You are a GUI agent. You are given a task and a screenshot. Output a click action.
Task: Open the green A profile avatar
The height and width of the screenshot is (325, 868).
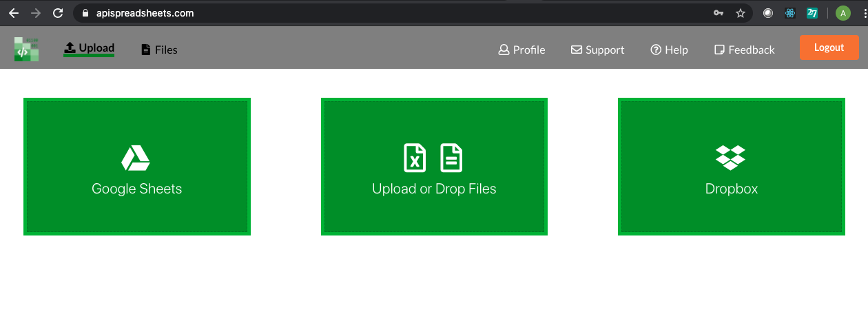[x=843, y=12]
